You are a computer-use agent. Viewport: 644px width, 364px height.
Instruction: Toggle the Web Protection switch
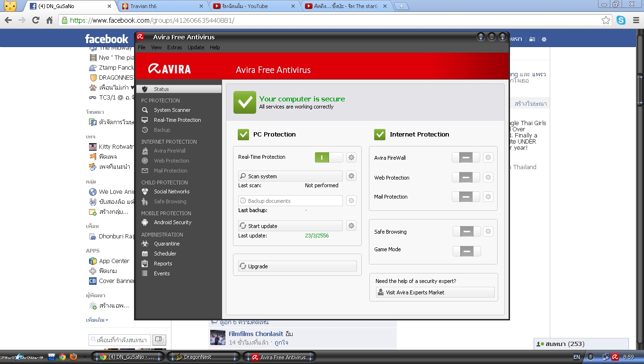coord(466,178)
